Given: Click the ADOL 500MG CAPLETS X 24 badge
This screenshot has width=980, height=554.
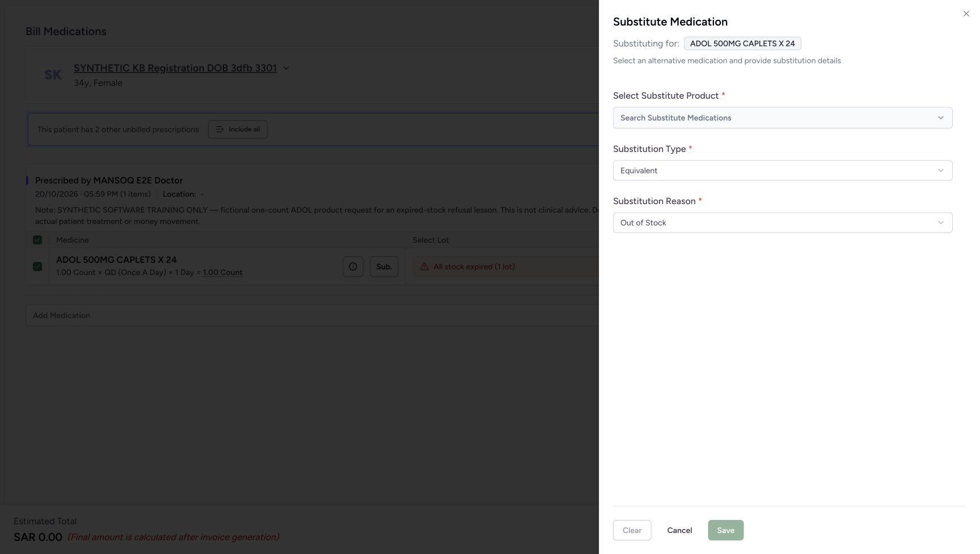Looking at the screenshot, I should (742, 44).
